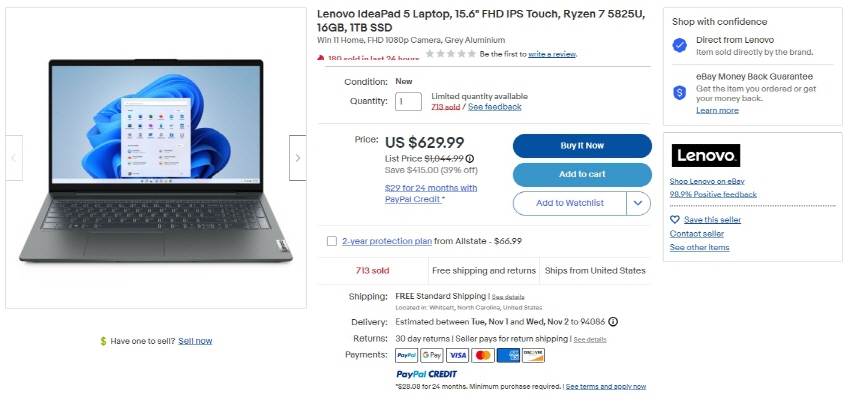Click the American Express card icon
Viewport: 850px width, 398px height.
(x=508, y=355)
